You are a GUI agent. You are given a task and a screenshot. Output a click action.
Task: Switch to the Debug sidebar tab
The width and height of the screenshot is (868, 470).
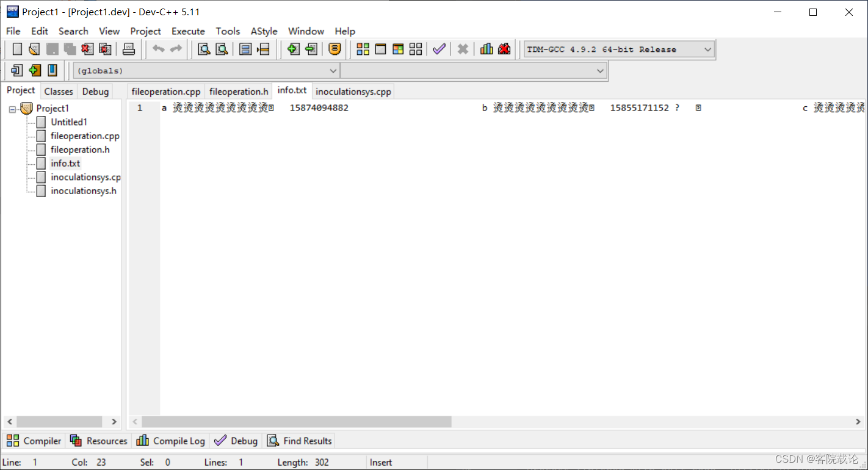95,91
